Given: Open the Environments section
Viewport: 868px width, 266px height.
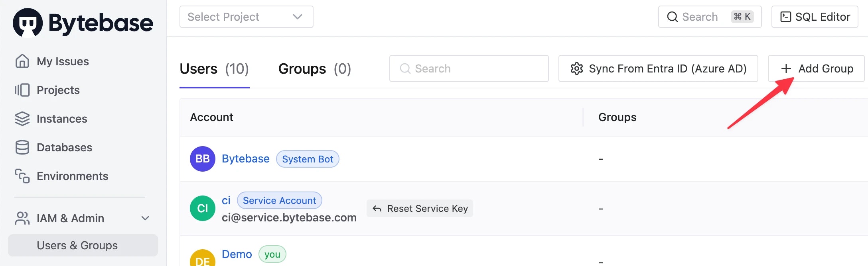Looking at the screenshot, I should [72, 176].
